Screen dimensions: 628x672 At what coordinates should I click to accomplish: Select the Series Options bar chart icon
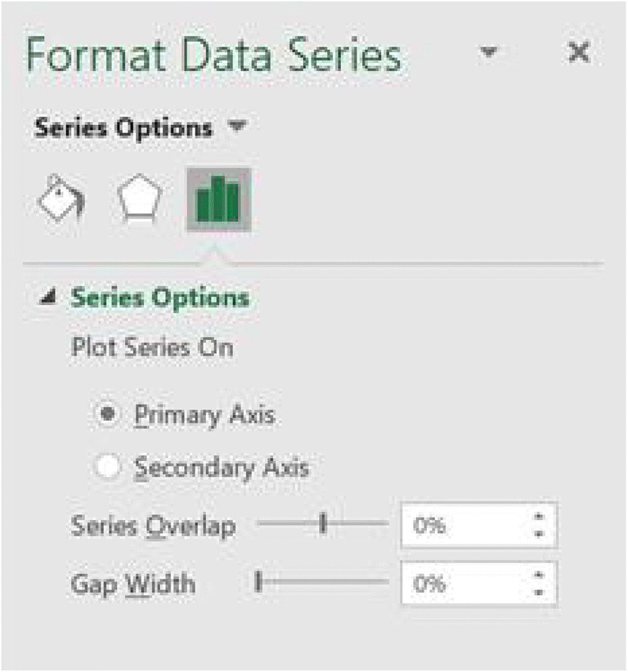tap(218, 199)
